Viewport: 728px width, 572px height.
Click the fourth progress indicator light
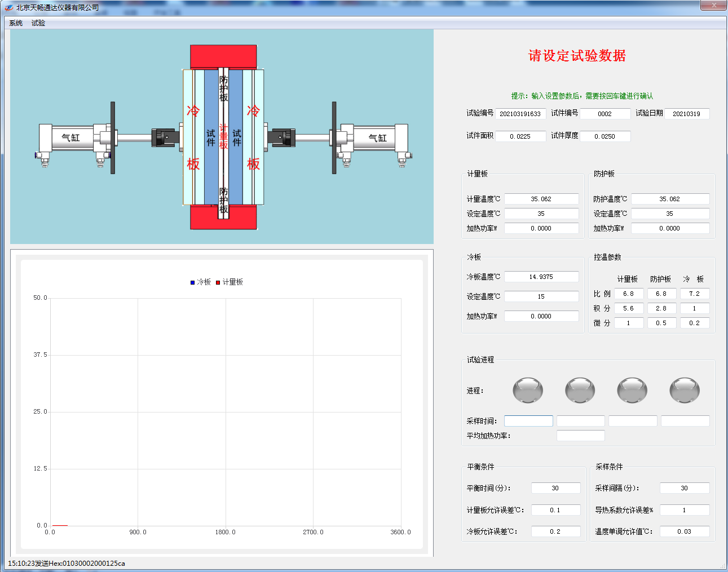[684, 390]
